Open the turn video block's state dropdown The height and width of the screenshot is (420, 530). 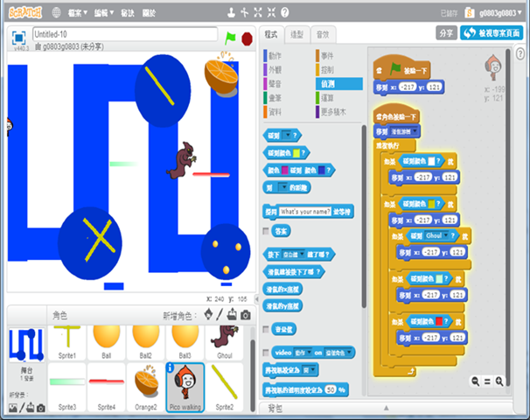pos(309,370)
